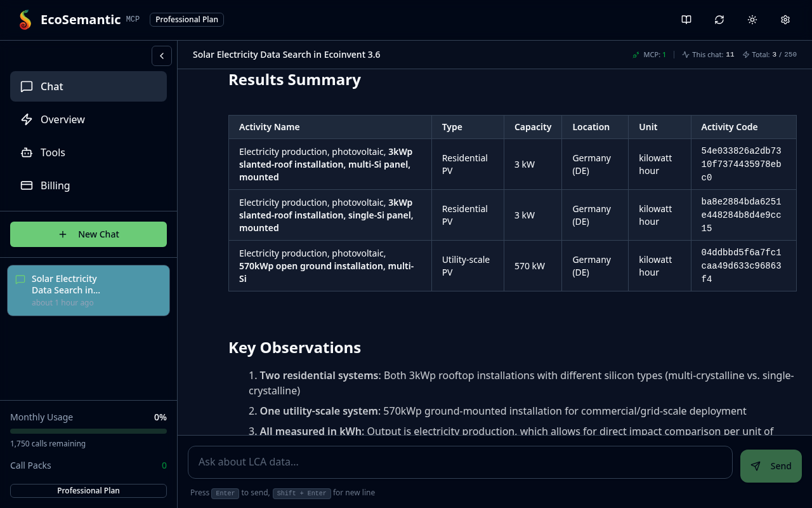812x508 pixels.
Task: Go to the Overview page
Action: [88, 119]
